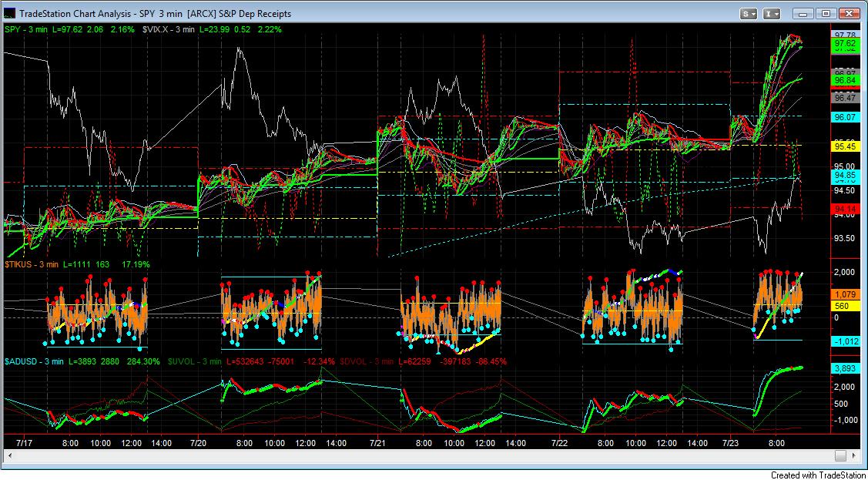Image resolution: width=868 pixels, height=480 pixels.
Task: Click the 97.62 current price marker
Action: (x=846, y=44)
